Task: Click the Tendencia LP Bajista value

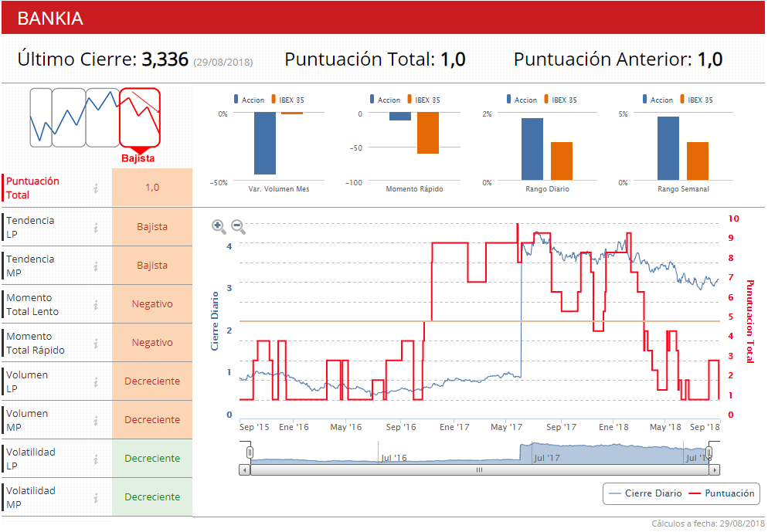Action: [152, 226]
